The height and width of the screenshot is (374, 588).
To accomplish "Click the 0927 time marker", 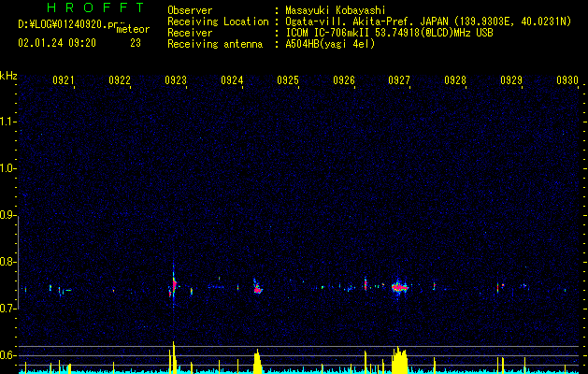I will 399,79.
